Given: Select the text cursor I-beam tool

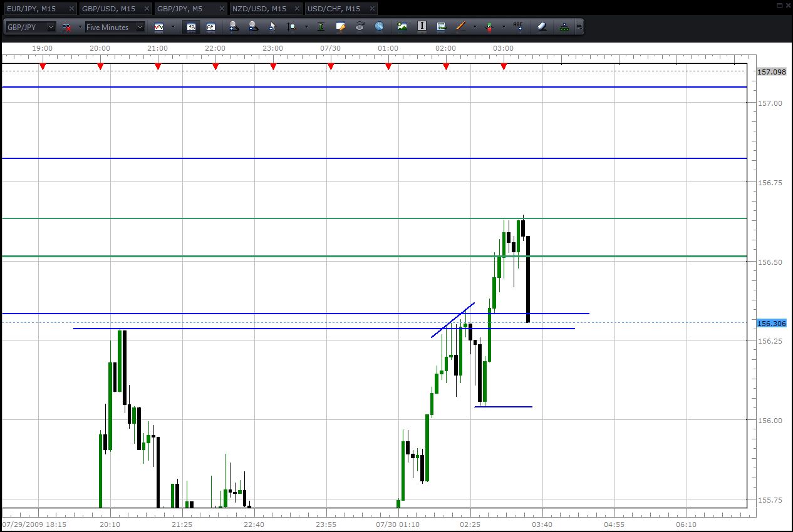Looking at the screenshot, I should (422, 27).
